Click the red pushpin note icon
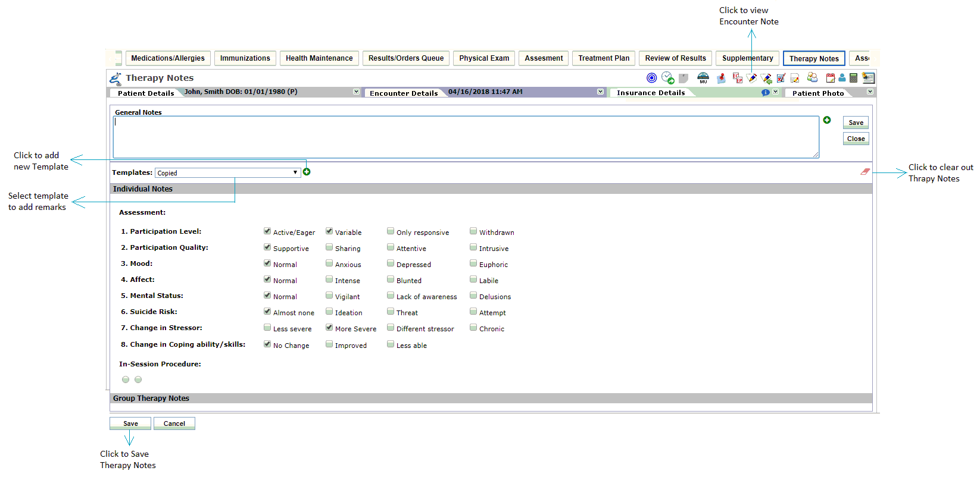Screen dimensions: 980x477 click(x=721, y=78)
